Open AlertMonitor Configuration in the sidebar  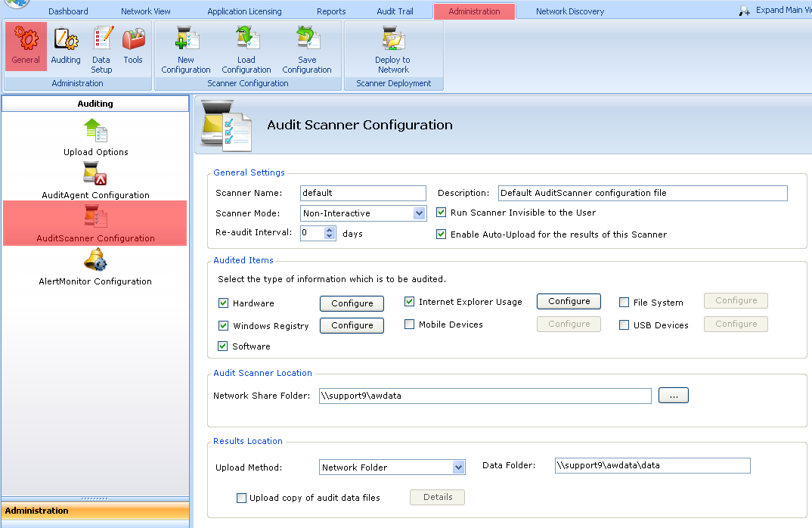(95, 266)
